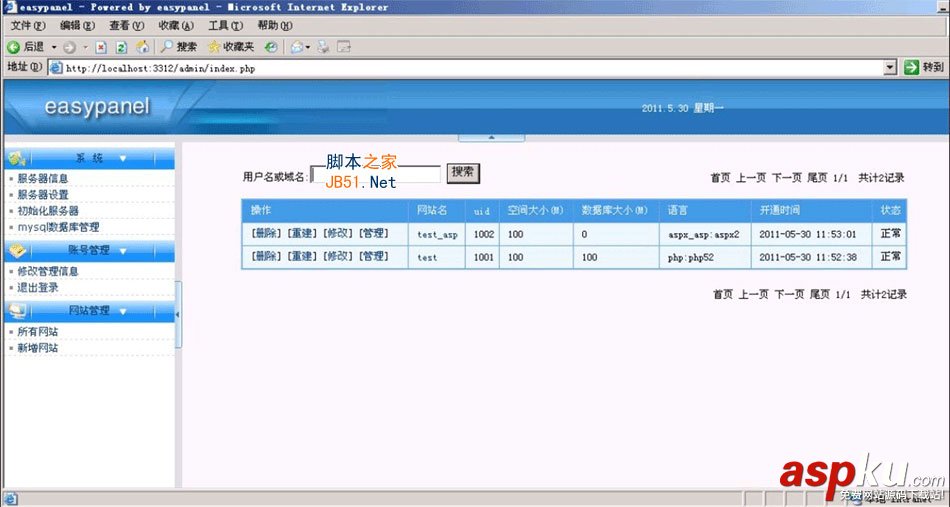Click 修改 for the test_asp site
This screenshot has width=950, height=507.
pyautogui.click(x=337, y=234)
